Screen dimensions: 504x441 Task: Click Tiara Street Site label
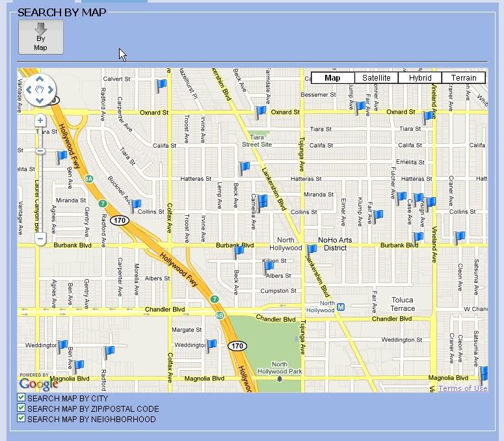coord(257,140)
